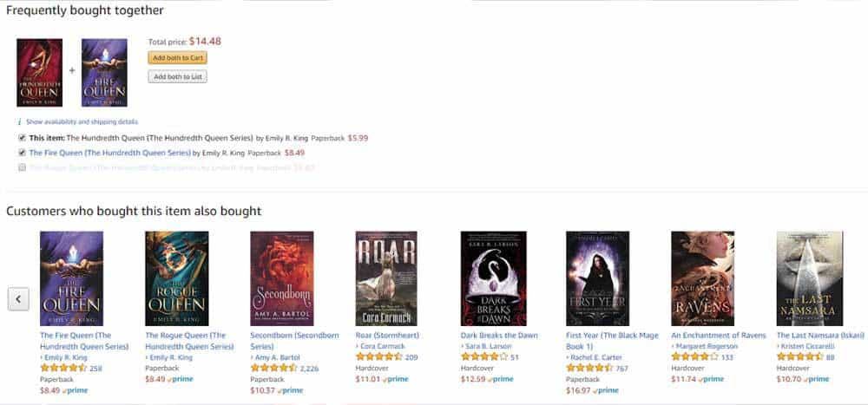The width and height of the screenshot is (868, 405).
Task: Click the info icon beside shipping details
Action: pos(19,121)
